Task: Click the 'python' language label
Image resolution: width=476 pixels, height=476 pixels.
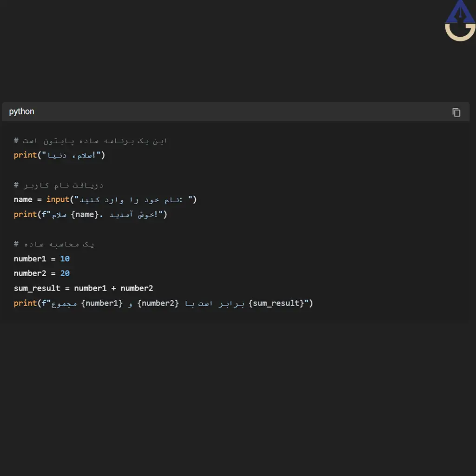Action: 21,112
